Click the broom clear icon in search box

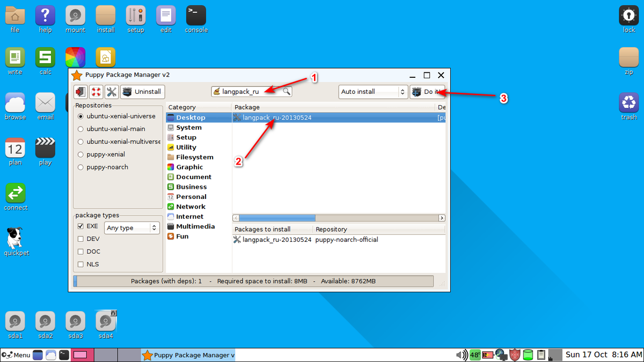[217, 92]
